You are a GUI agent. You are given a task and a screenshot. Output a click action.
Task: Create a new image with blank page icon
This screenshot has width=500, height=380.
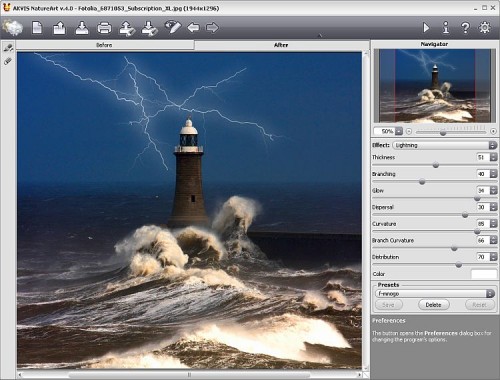37,28
